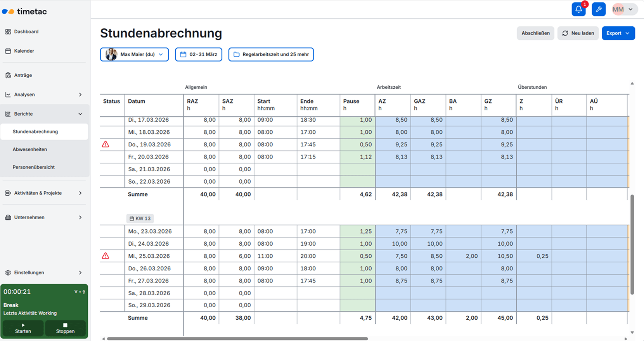Click the vertical table scrollbar
The image size is (644, 341).
(632, 245)
